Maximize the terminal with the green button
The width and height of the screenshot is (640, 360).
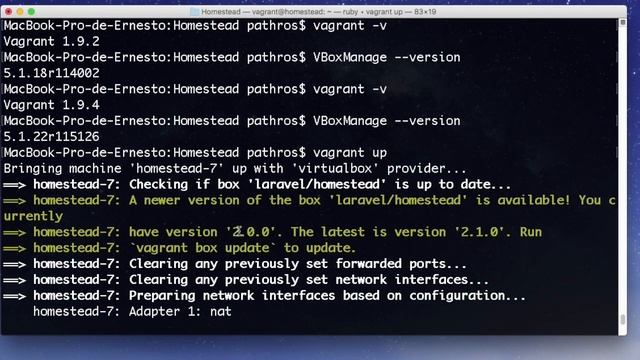31,12
